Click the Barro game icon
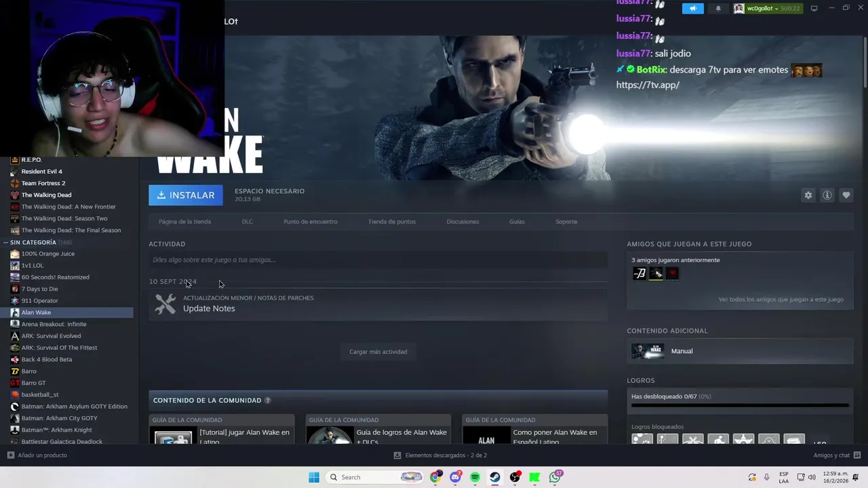Image resolution: width=868 pixels, height=488 pixels. pyautogui.click(x=15, y=371)
